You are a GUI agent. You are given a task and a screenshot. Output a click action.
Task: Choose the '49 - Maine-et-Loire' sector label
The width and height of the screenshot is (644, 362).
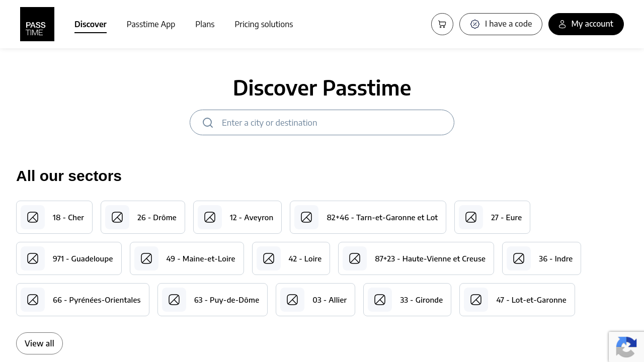201,258
